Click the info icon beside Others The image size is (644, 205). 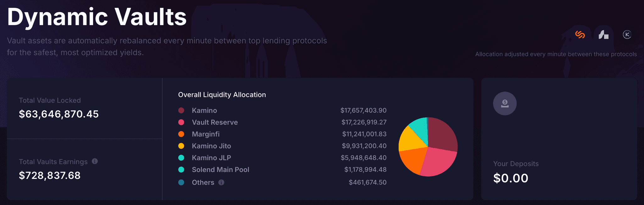(x=221, y=182)
